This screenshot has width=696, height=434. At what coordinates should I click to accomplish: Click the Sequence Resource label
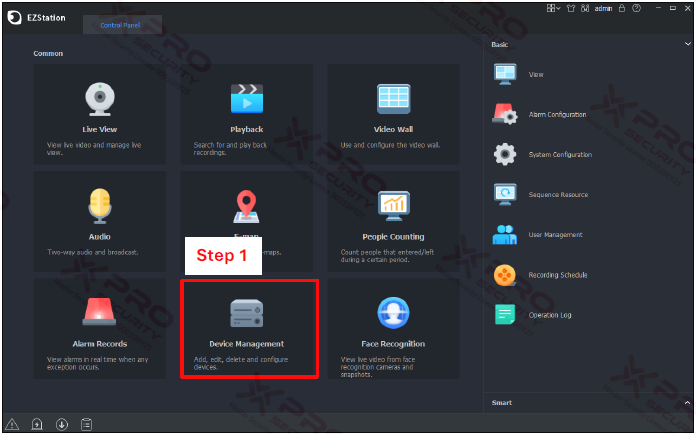pyautogui.click(x=558, y=194)
